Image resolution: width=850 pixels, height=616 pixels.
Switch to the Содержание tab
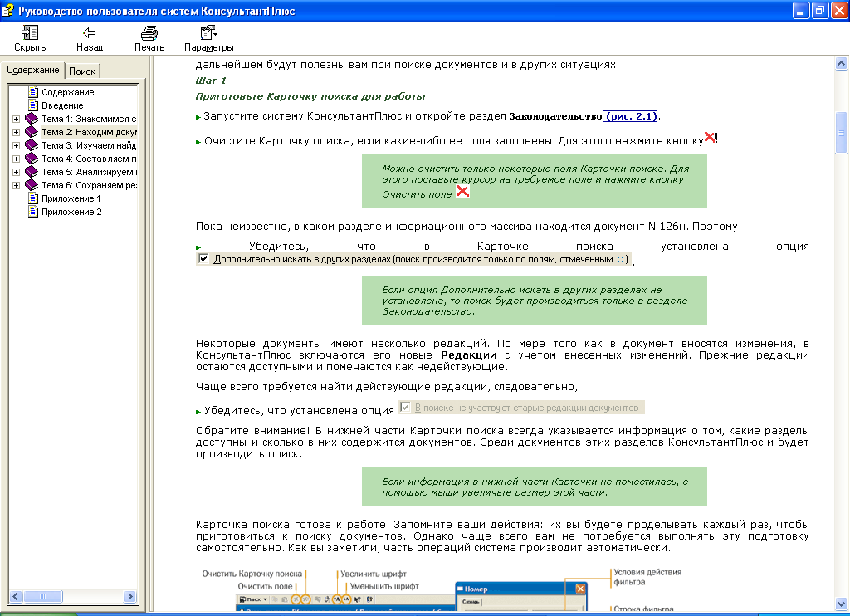[33, 70]
